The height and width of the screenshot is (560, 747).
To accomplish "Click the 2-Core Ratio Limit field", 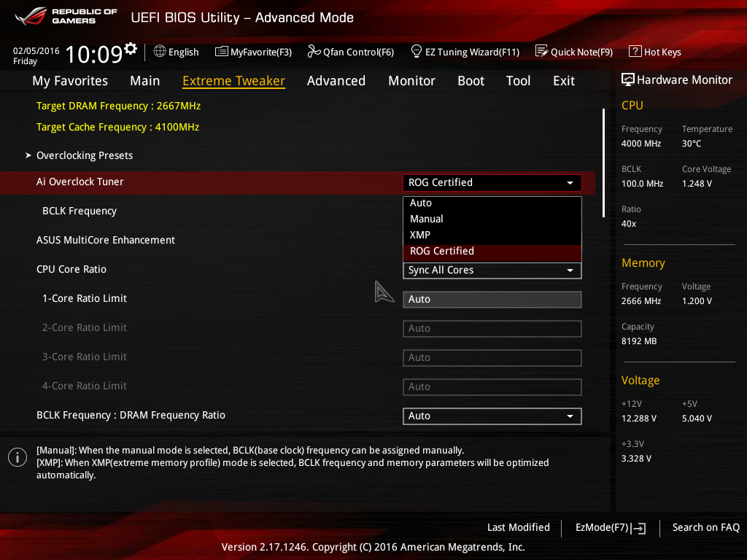I will pos(492,329).
